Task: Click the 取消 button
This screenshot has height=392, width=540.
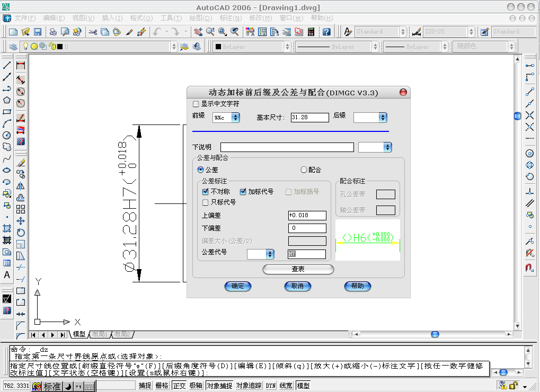Action: tap(297, 286)
